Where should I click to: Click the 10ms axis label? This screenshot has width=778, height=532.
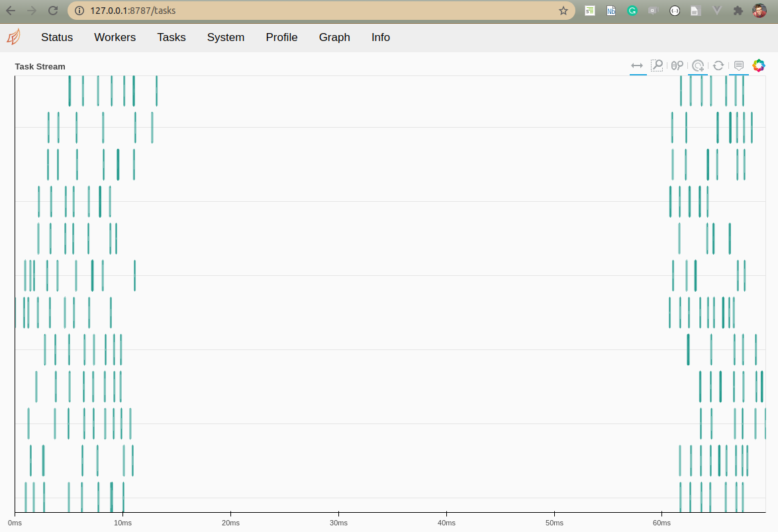pyautogui.click(x=122, y=523)
